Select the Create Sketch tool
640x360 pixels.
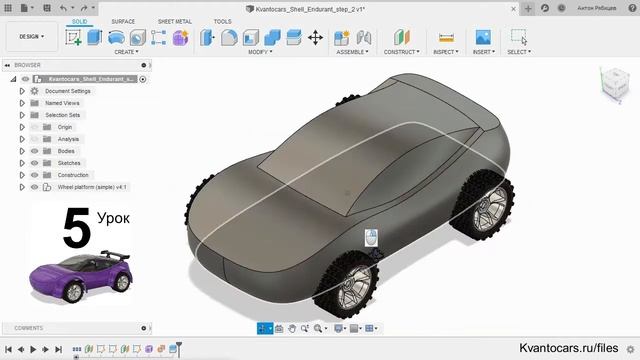tap(73, 37)
